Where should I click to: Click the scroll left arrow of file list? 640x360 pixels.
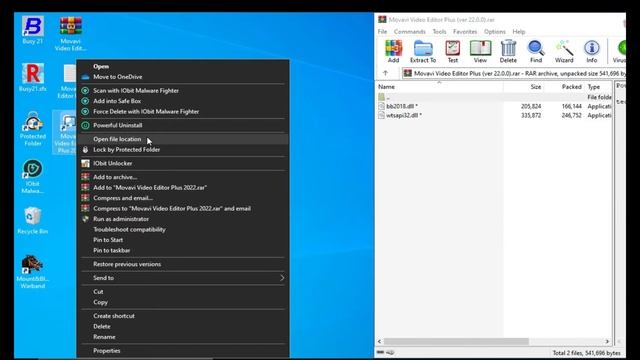point(380,341)
